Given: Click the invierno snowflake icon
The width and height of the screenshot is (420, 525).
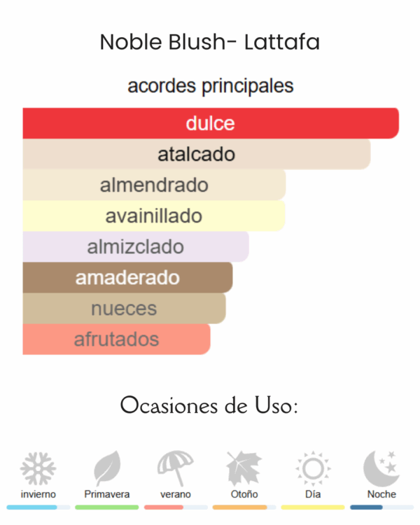Looking at the screenshot, I should (38, 468).
